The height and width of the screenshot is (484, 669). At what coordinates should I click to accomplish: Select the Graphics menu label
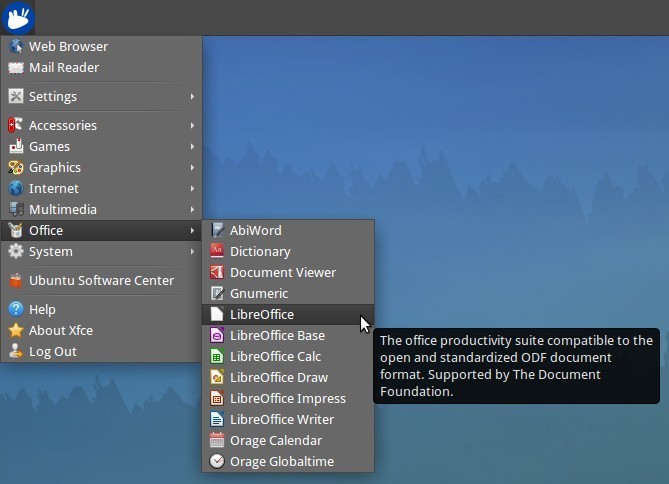tap(55, 168)
